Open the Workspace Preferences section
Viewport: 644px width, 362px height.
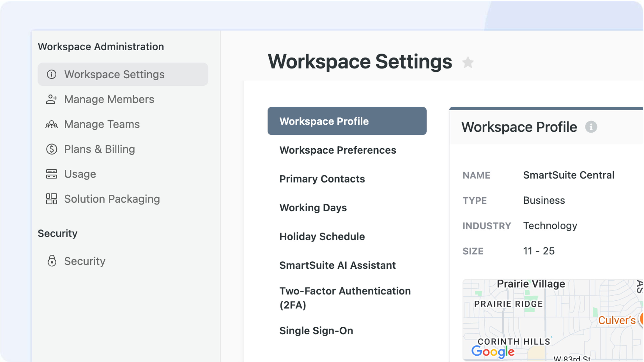point(337,150)
